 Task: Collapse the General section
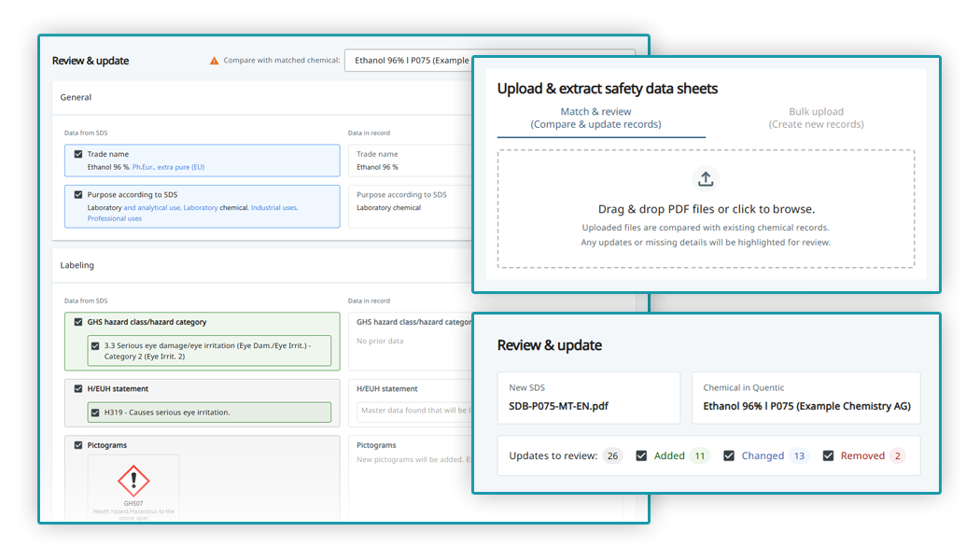pyautogui.click(x=75, y=97)
